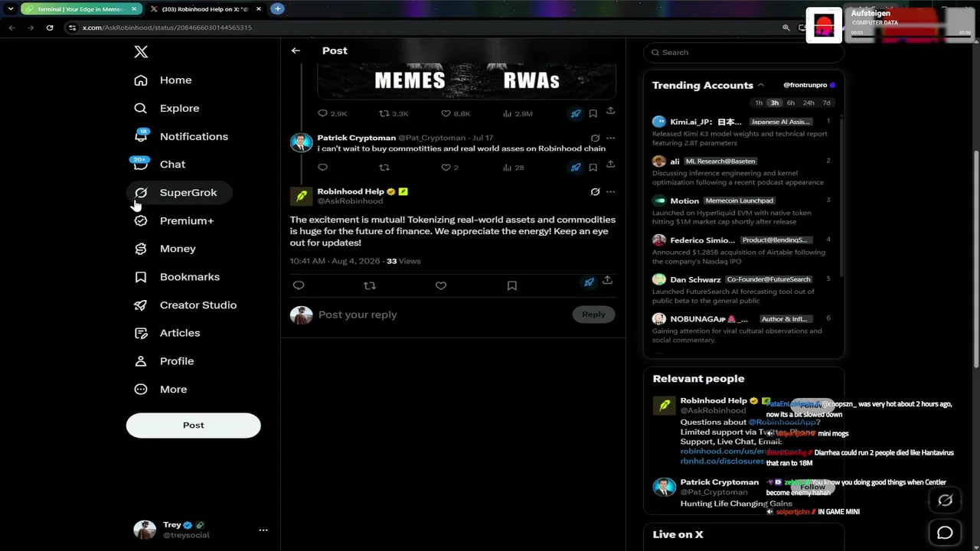
Task: Open Money in the sidebar
Action: tap(165, 249)
